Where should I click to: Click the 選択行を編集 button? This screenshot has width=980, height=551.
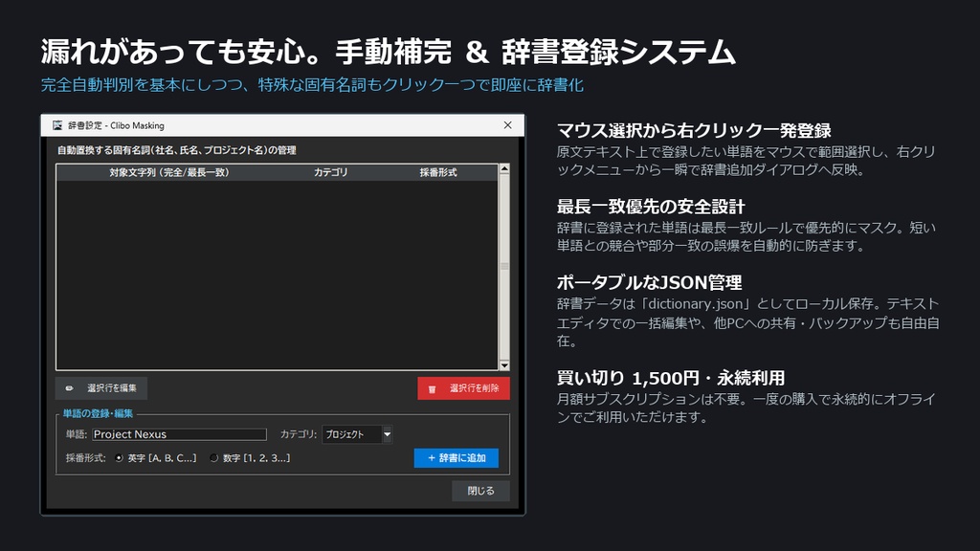101,388
